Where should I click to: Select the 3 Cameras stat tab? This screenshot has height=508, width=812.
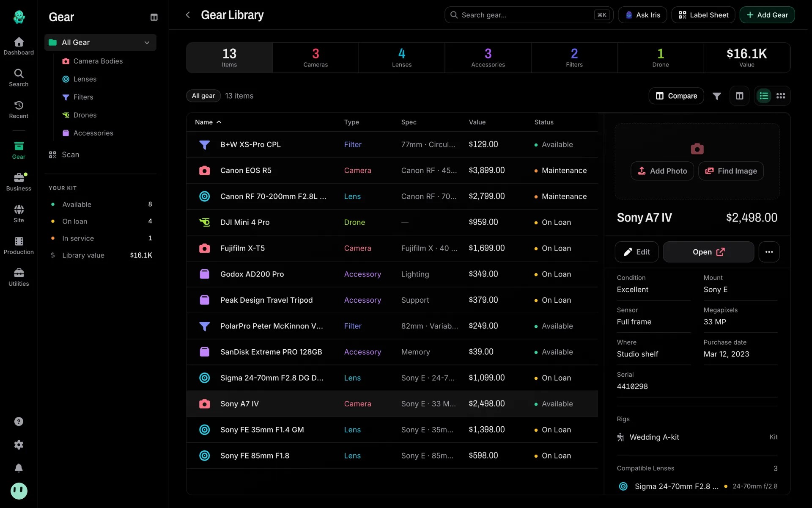[315, 58]
